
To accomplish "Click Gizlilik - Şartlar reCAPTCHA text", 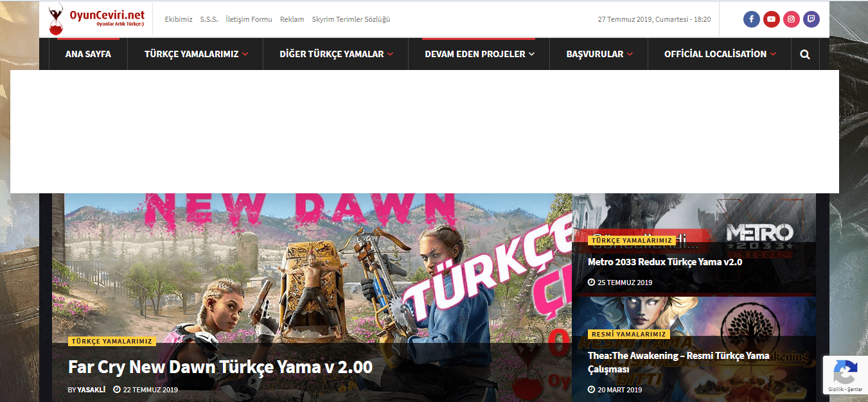I will pos(845,390).
